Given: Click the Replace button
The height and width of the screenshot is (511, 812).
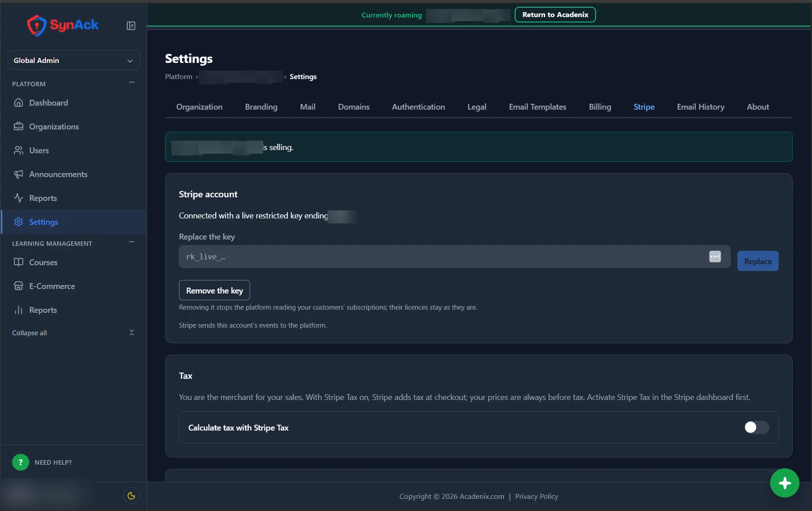Looking at the screenshot, I should (758, 261).
